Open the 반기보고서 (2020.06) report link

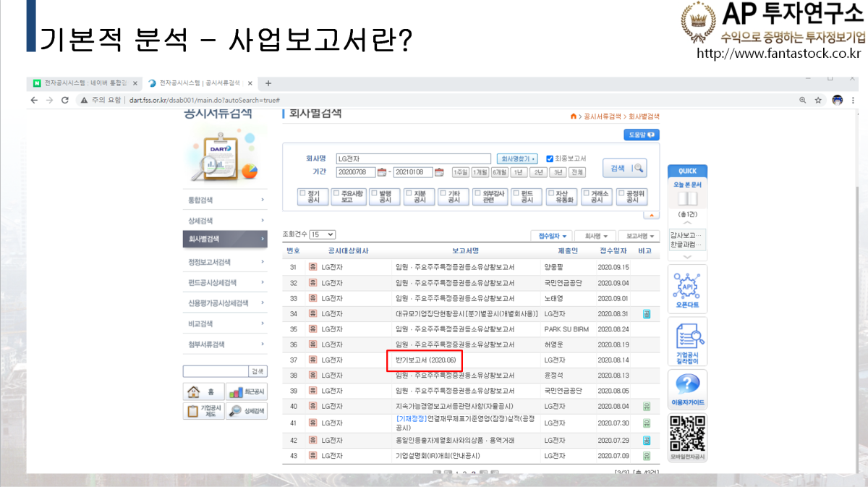pyautogui.click(x=424, y=360)
